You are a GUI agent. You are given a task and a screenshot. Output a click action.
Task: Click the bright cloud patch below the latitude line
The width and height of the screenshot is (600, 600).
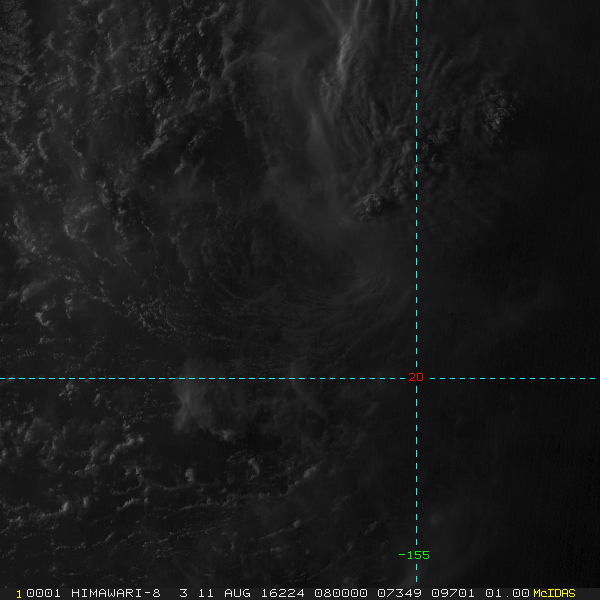(188, 405)
